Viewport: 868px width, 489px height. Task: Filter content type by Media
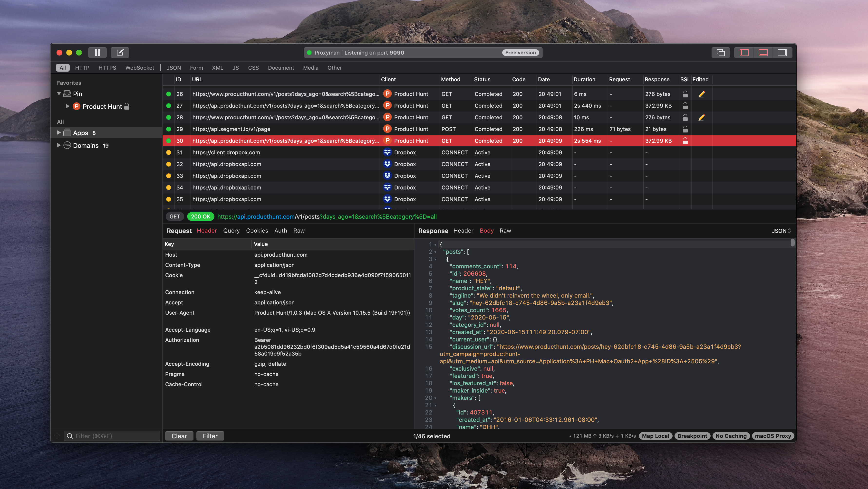(310, 68)
